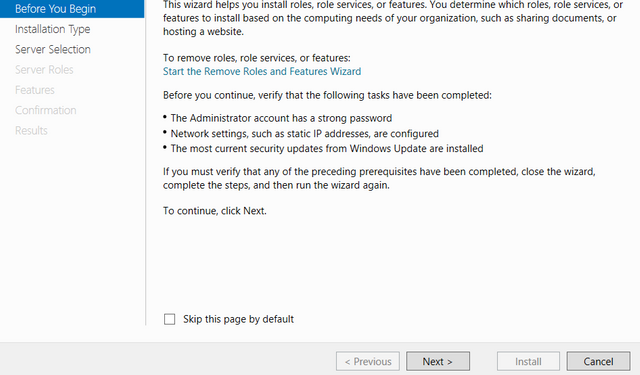Click the 'Skip this page by default' label
640x375 pixels.
[238, 319]
